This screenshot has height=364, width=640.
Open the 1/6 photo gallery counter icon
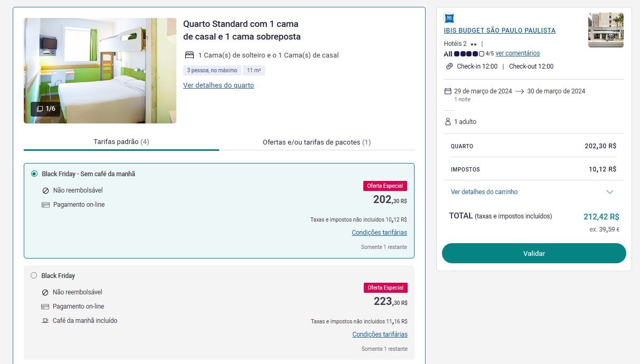pyautogui.click(x=40, y=109)
